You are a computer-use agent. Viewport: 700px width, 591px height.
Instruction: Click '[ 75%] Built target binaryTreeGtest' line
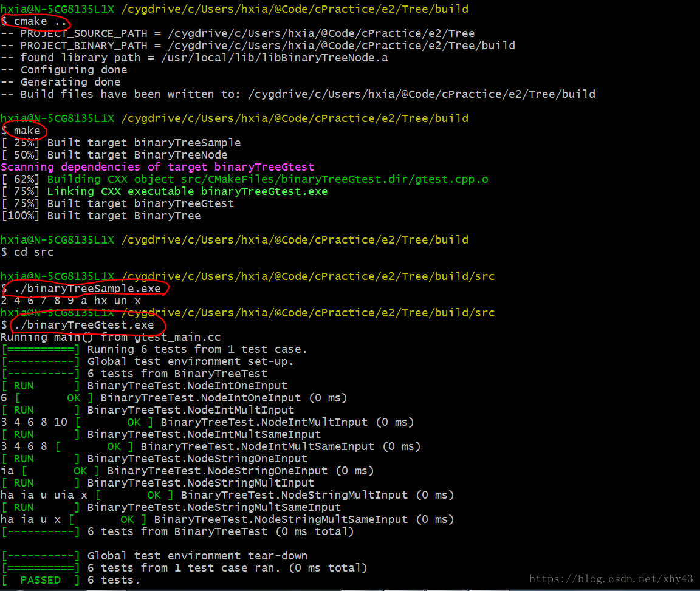117,203
